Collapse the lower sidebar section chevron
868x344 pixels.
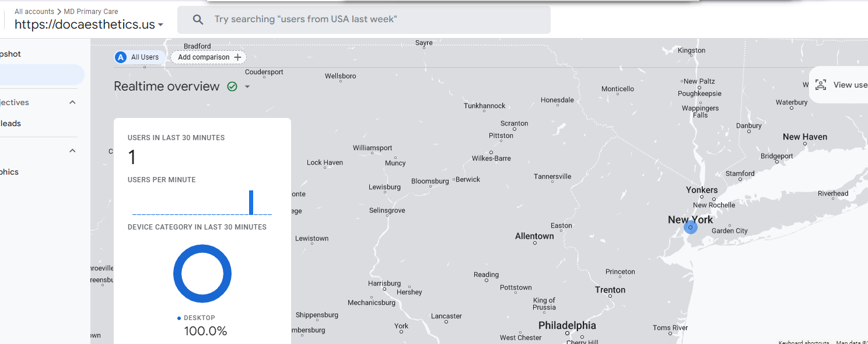[x=72, y=151]
